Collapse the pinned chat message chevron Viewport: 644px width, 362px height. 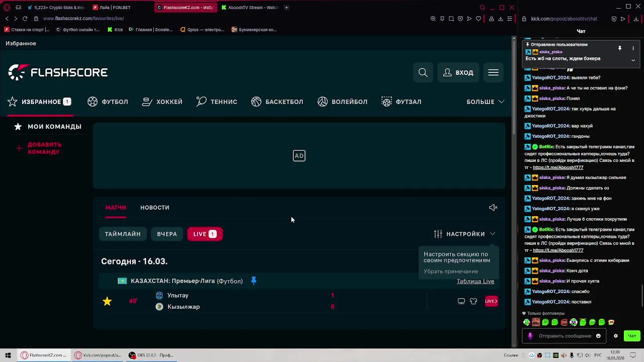click(x=633, y=60)
